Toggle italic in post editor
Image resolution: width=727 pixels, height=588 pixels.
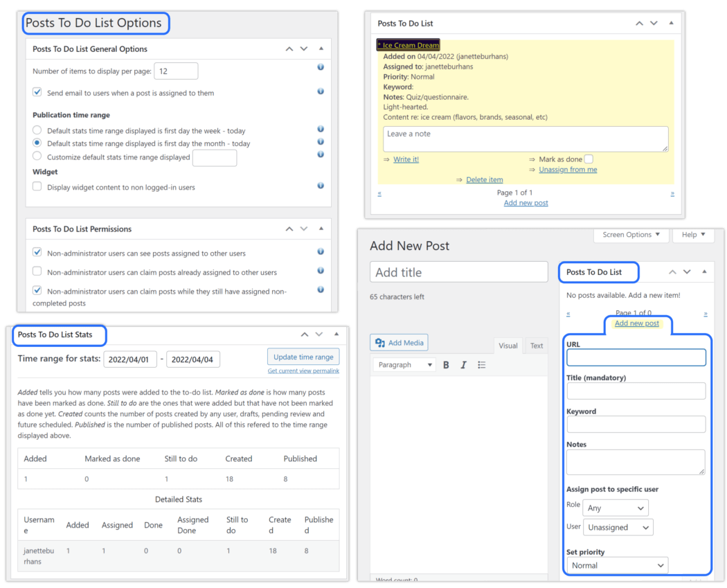click(463, 365)
